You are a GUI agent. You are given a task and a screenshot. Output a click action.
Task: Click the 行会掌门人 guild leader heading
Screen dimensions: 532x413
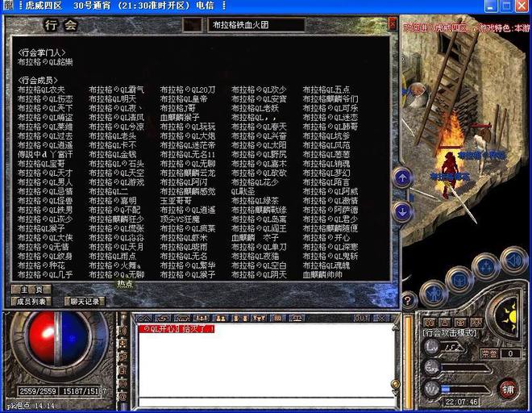click(41, 52)
